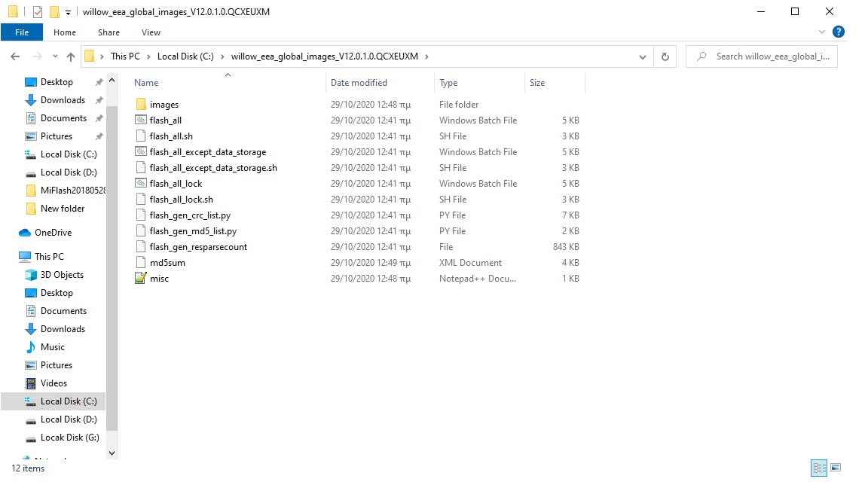Viewport: 868px width, 488px height.
Task: Click the Up one level arrow
Action: coord(71,56)
